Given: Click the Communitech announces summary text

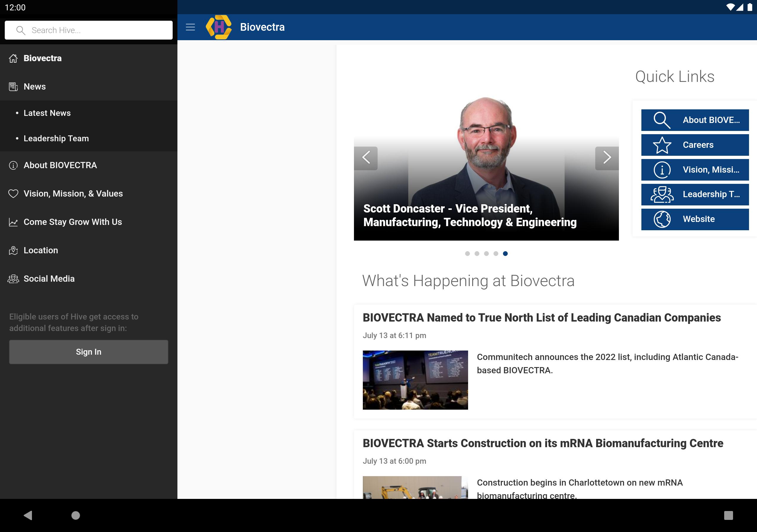Looking at the screenshot, I should tap(607, 364).
